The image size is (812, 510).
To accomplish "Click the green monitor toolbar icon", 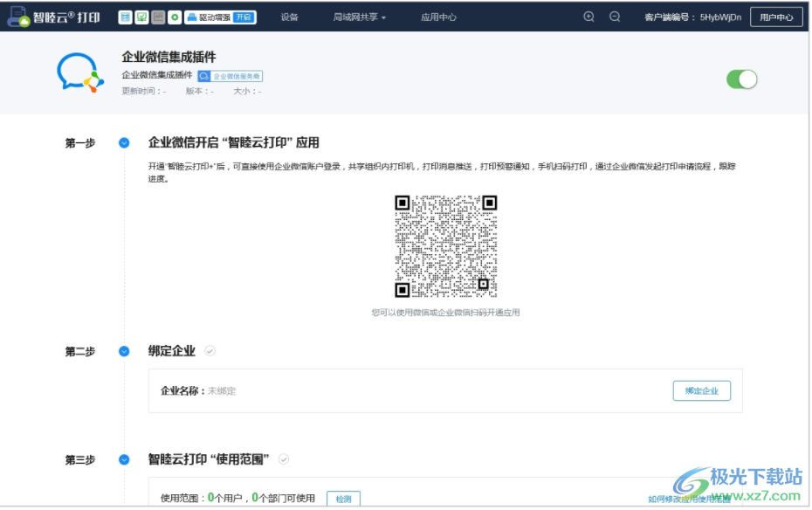I will (x=141, y=17).
